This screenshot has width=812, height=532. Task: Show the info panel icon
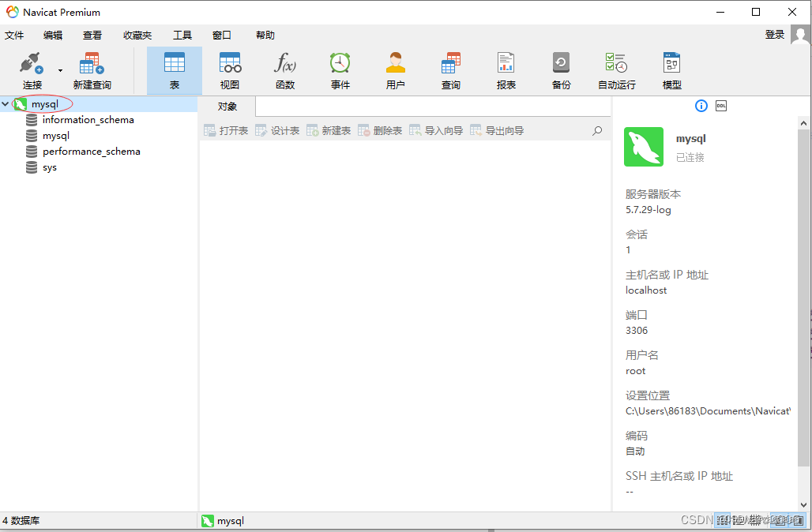pos(701,106)
